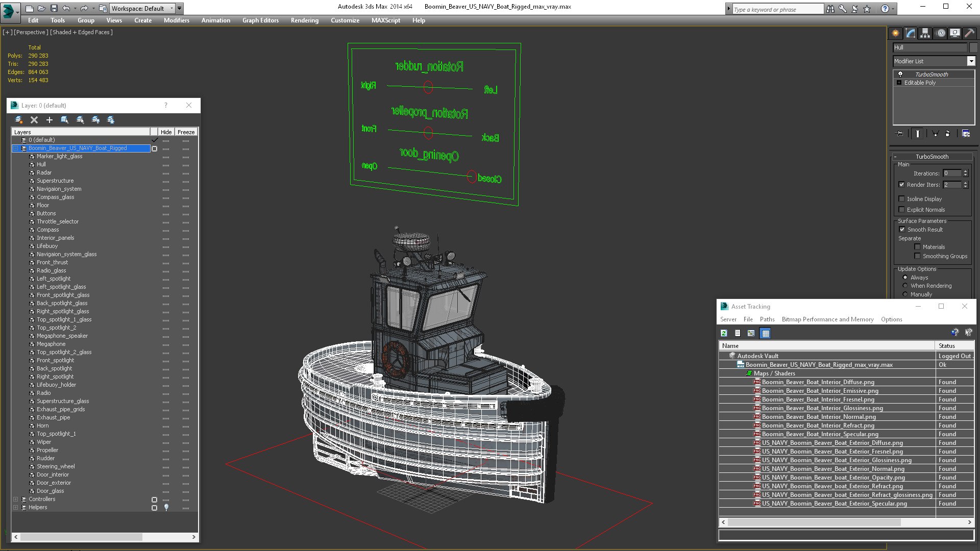The height and width of the screenshot is (551, 980).
Task: Open the quick access toolbar customize arrow
Action: tap(179, 8)
